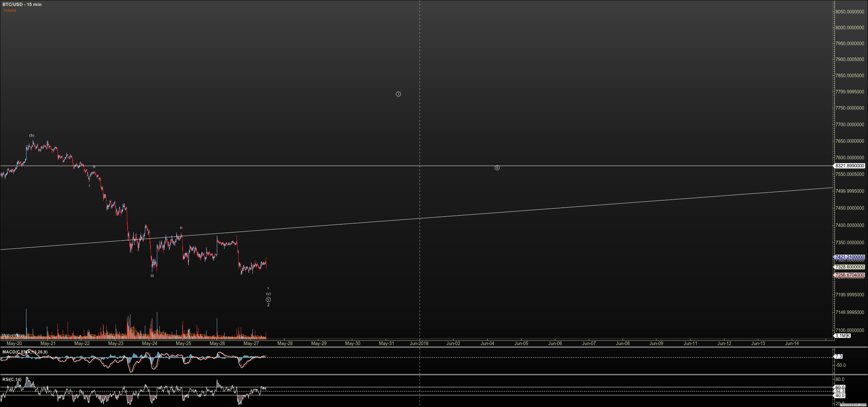Click the iv wave label
The image size is (868, 407).
181,228
